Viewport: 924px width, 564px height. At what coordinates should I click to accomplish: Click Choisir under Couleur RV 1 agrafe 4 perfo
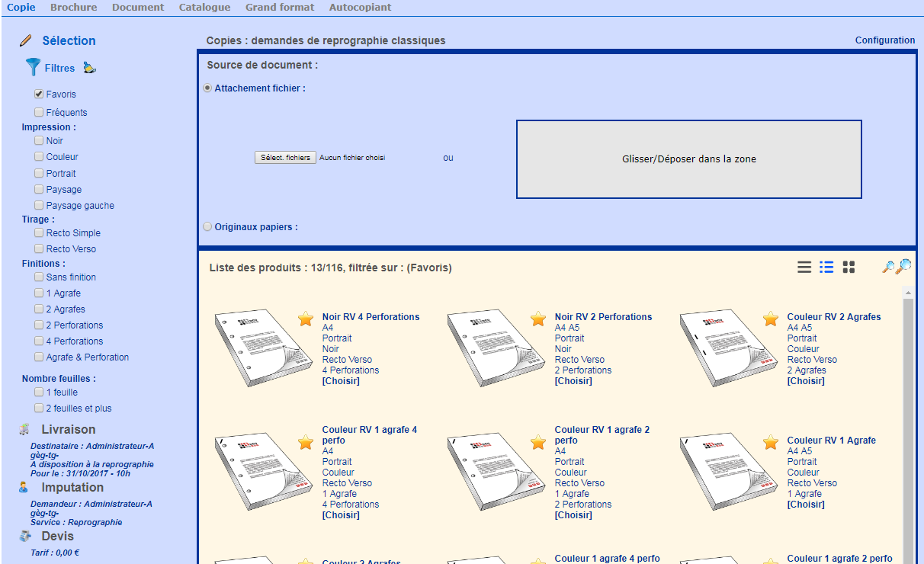click(341, 515)
